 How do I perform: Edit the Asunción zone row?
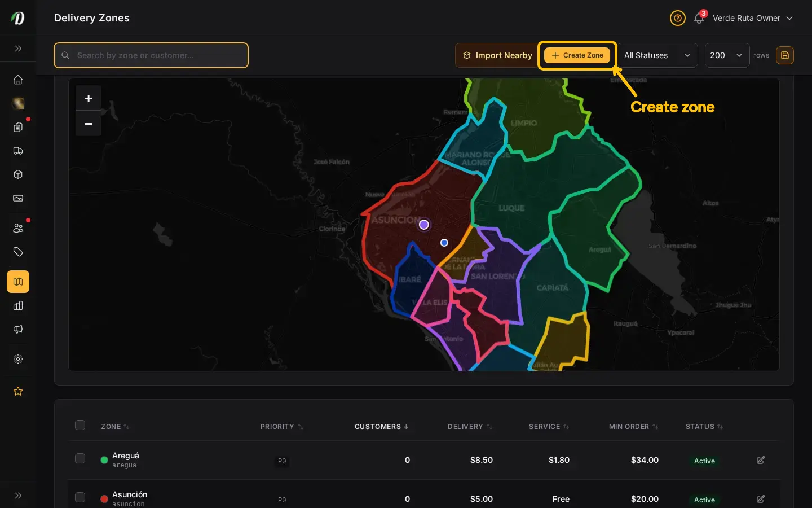(761, 499)
